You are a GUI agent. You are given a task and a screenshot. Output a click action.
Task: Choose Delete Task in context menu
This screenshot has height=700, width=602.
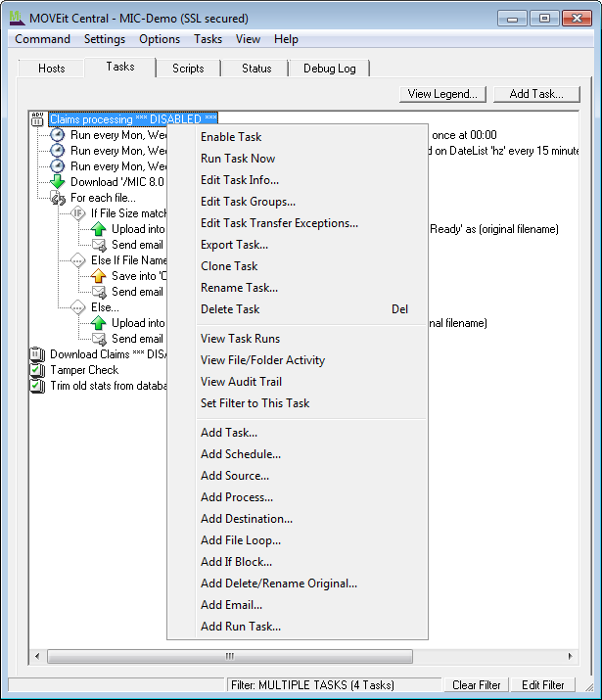(298, 309)
